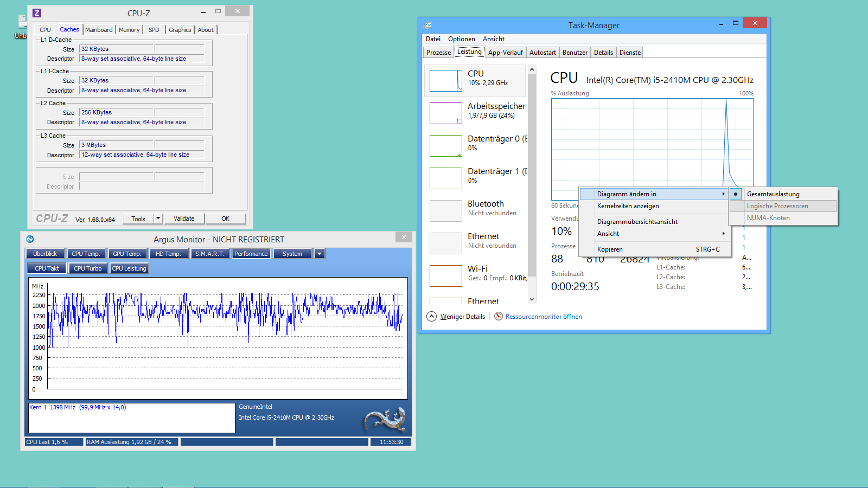The height and width of the screenshot is (488, 868).
Task: Open the S.M.A.R.T. tab in Argus Monitor
Action: pos(210,254)
